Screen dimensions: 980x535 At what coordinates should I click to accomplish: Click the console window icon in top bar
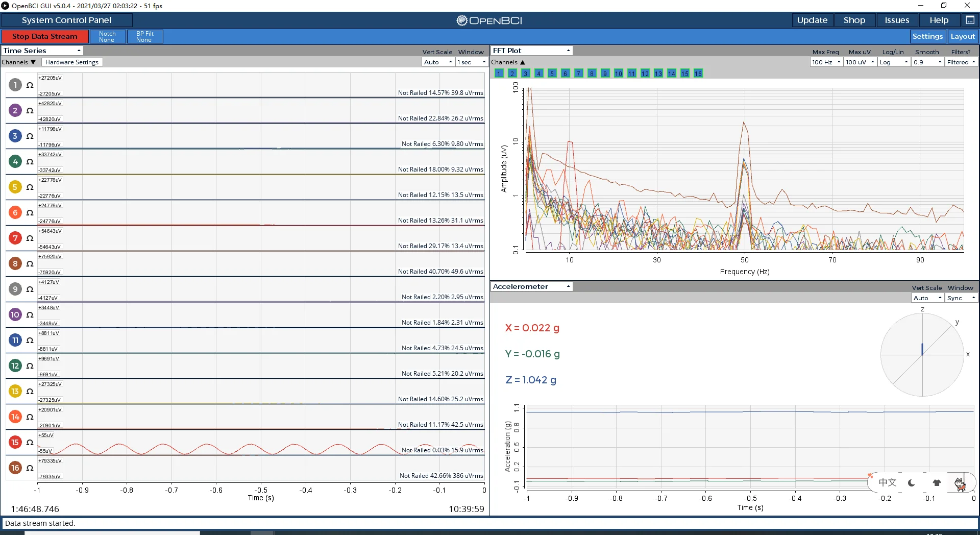(970, 20)
